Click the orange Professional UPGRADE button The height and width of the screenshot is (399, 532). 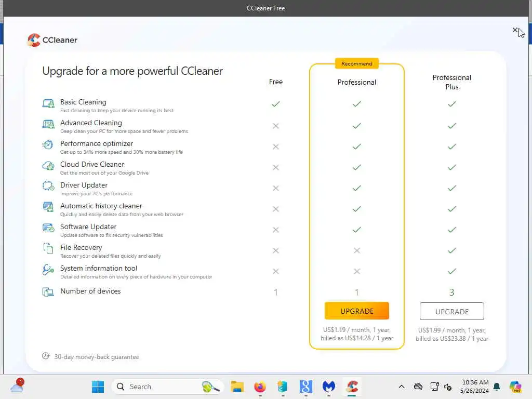[356, 311]
